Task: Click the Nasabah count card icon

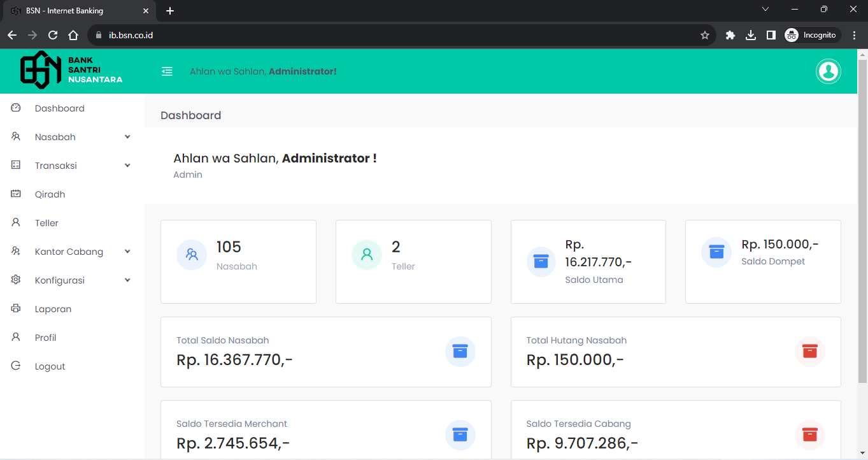Action: pos(192,255)
